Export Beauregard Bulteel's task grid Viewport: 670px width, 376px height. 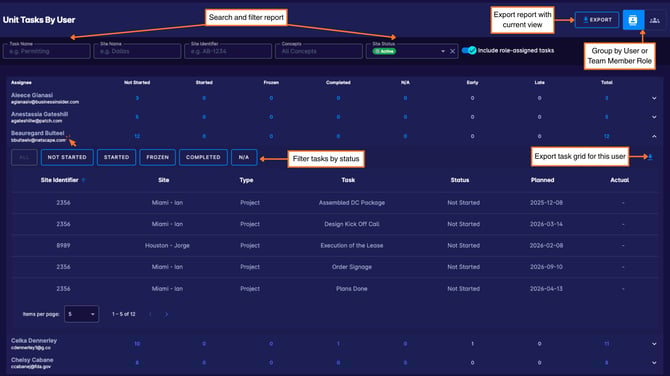coord(650,157)
